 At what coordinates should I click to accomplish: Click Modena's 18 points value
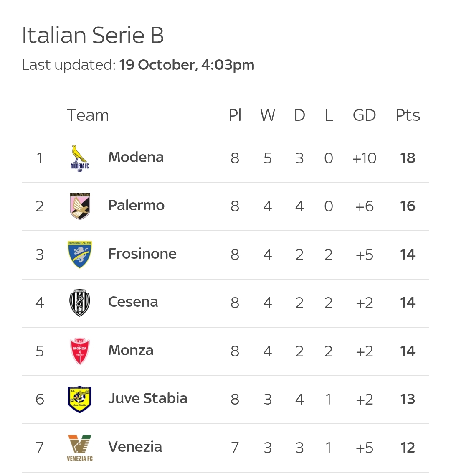click(x=408, y=158)
